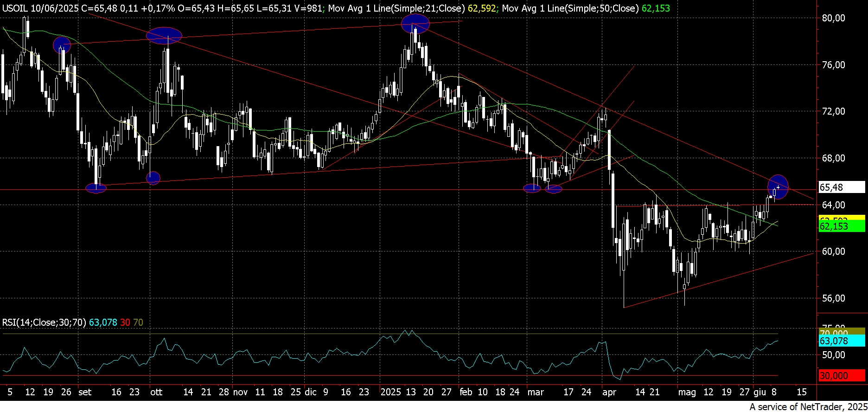Select the blue ellipse at the latest June candle

(778, 187)
